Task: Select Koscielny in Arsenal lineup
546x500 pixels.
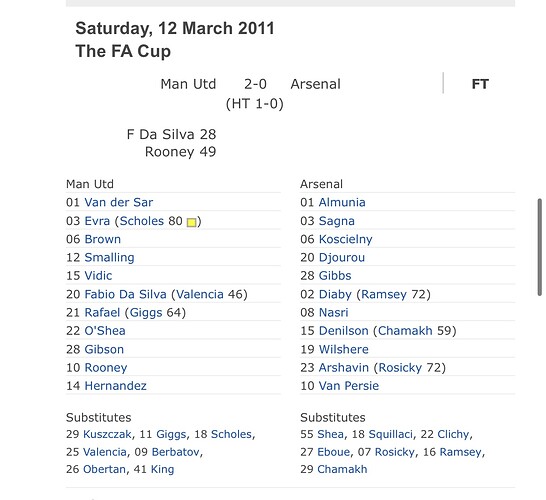Action: pyautogui.click(x=345, y=239)
